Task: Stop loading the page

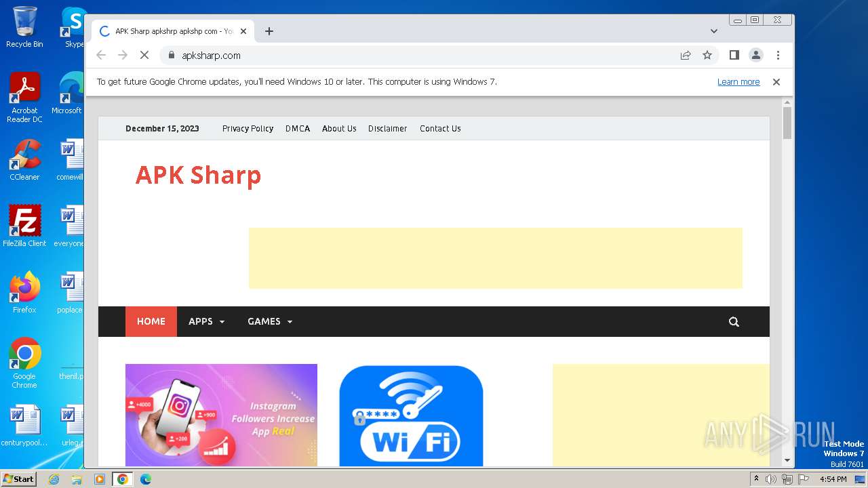Action: 144,56
